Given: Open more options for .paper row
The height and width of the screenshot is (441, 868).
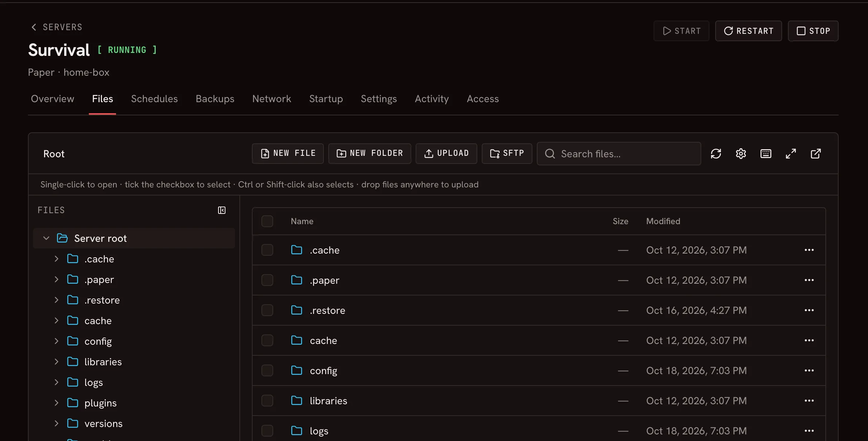Looking at the screenshot, I should click(x=809, y=280).
